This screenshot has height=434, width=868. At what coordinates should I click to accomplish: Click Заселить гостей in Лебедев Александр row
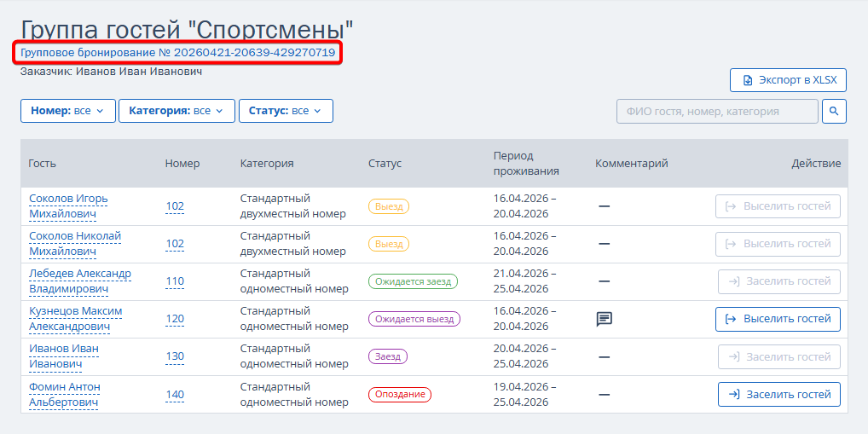click(x=779, y=281)
